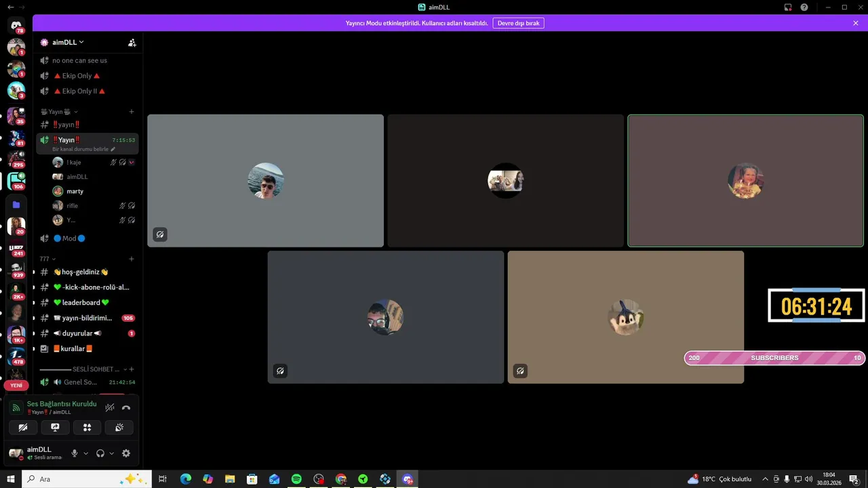Open server with 2K+ notification badge

pos(16,291)
